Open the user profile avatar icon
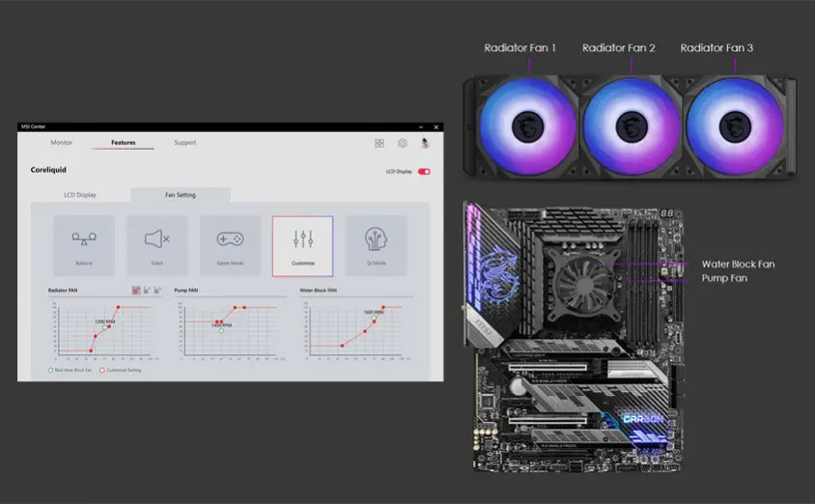The width and height of the screenshot is (815, 504). click(425, 144)
